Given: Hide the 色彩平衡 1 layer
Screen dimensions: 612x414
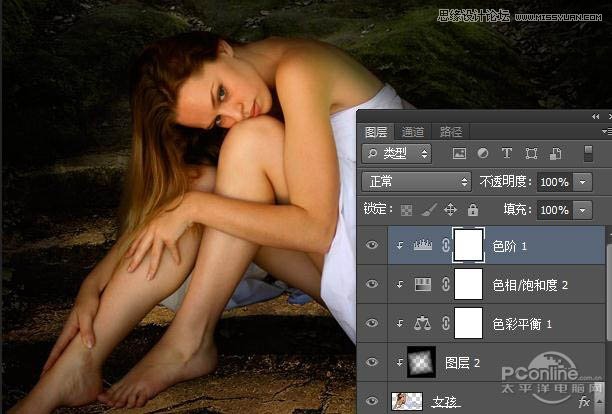Looking at the screenshot, I should [x=372, y=323].
